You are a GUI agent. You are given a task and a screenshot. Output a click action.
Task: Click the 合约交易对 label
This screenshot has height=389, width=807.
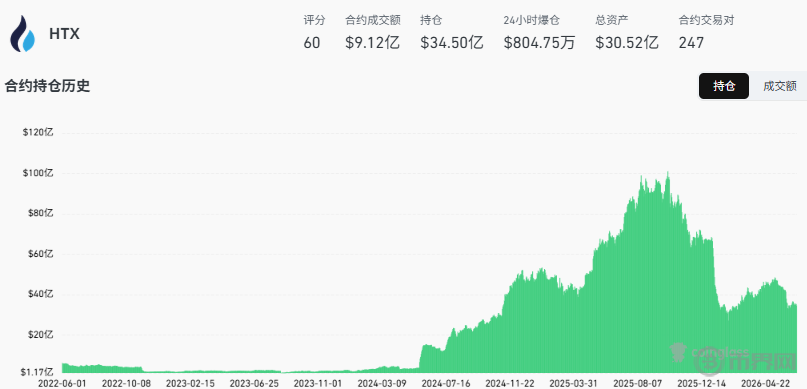click(706, 21)
